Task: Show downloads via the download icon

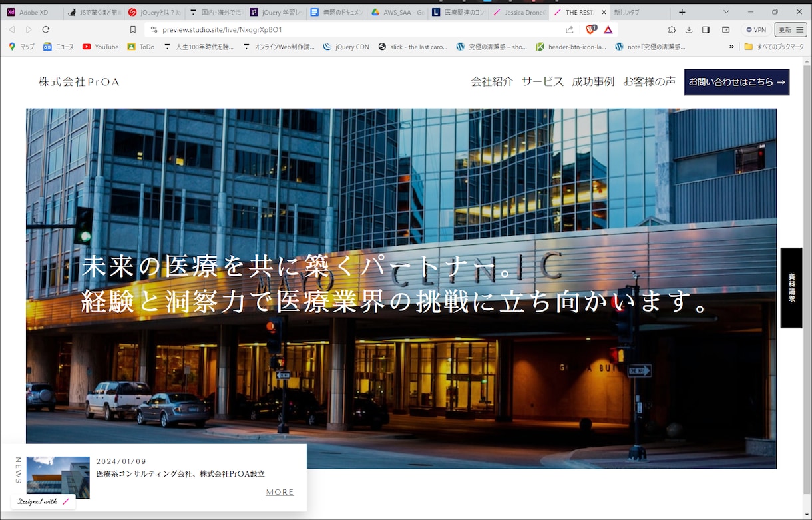Action: 689,29
